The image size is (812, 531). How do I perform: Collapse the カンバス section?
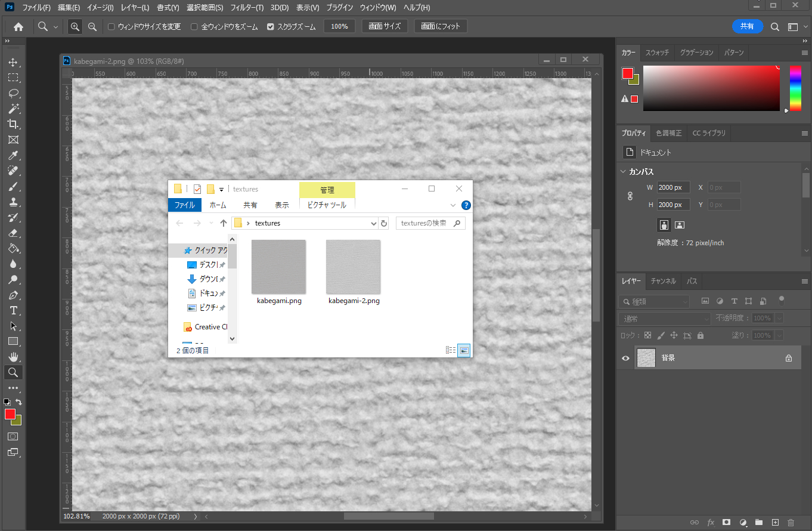pos(624,172)
